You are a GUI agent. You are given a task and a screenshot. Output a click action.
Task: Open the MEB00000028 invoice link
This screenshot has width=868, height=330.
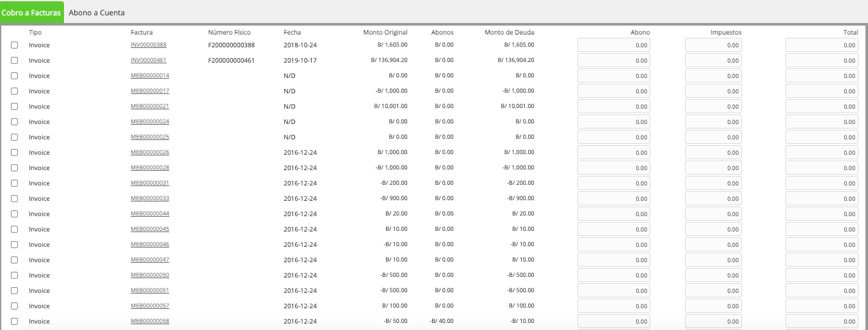tap(150, 168)
